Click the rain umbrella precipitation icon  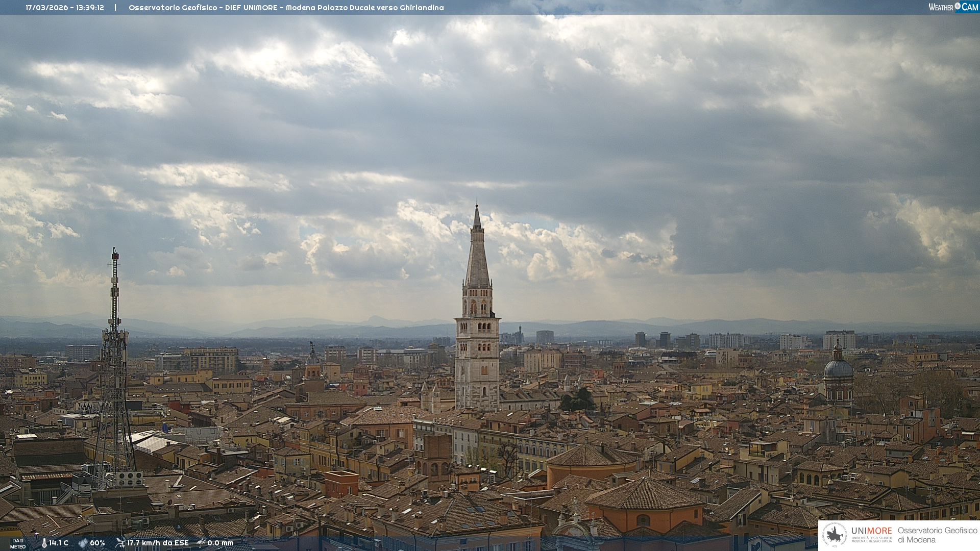pos(201,543)
